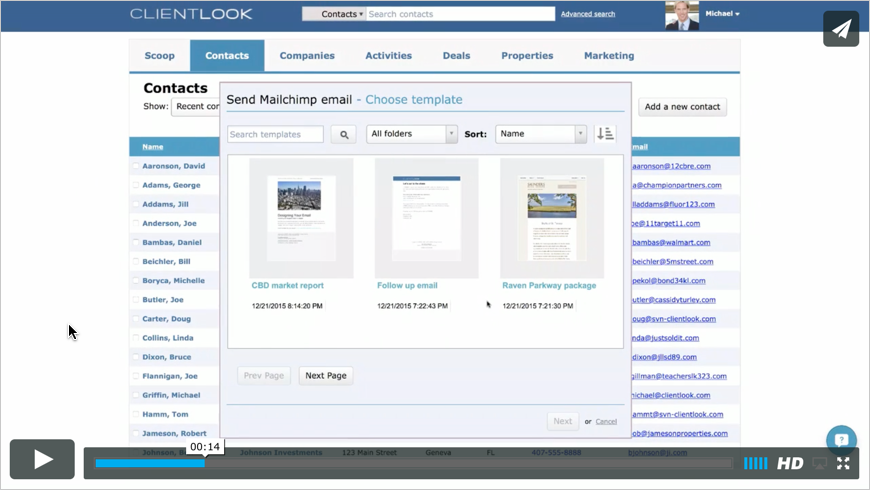Check the box for Beichler, Bill

pos(135,261)
